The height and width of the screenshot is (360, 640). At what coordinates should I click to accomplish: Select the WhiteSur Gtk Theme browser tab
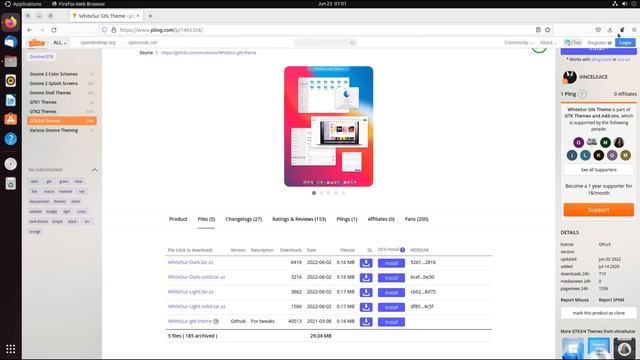105,16
